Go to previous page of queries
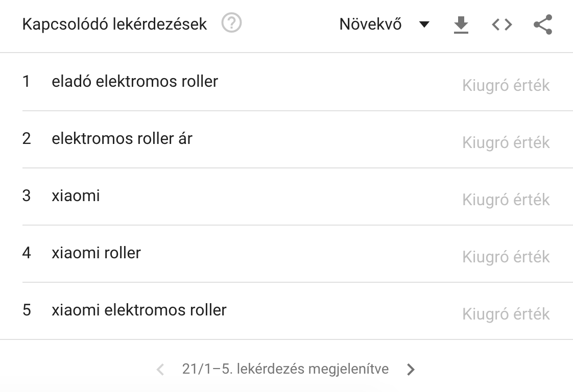This screenshot has height=392, width=573. tap(160, 370)
